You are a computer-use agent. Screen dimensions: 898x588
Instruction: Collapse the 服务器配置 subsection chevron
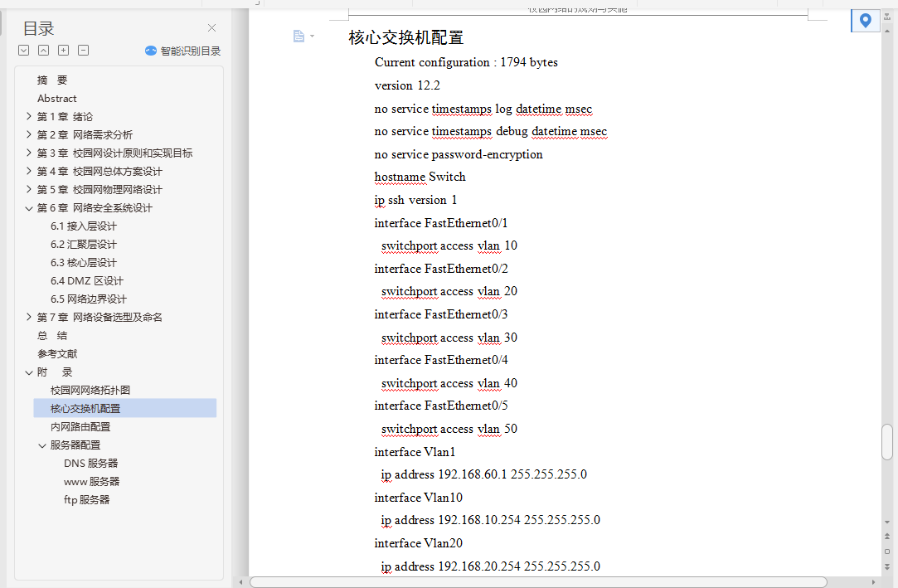tap(41, 445)
